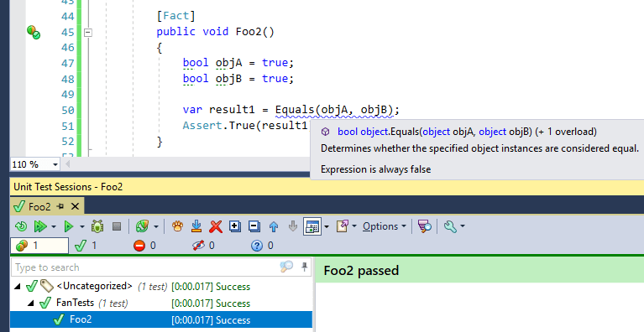
Task: Click the Foo2 passed output header
Action: [479, 271]
